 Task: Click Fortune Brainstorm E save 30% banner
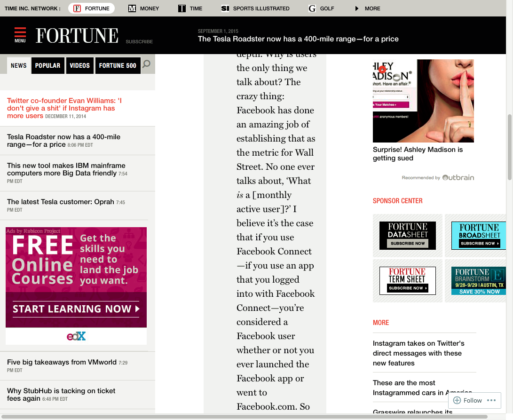pyautogui.click(x=479, y=280)
